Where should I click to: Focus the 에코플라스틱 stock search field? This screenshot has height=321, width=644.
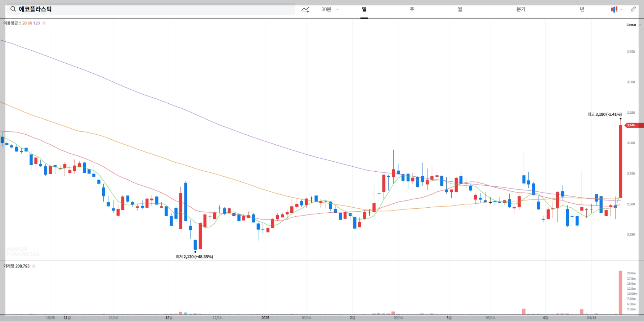pos(151,9)
